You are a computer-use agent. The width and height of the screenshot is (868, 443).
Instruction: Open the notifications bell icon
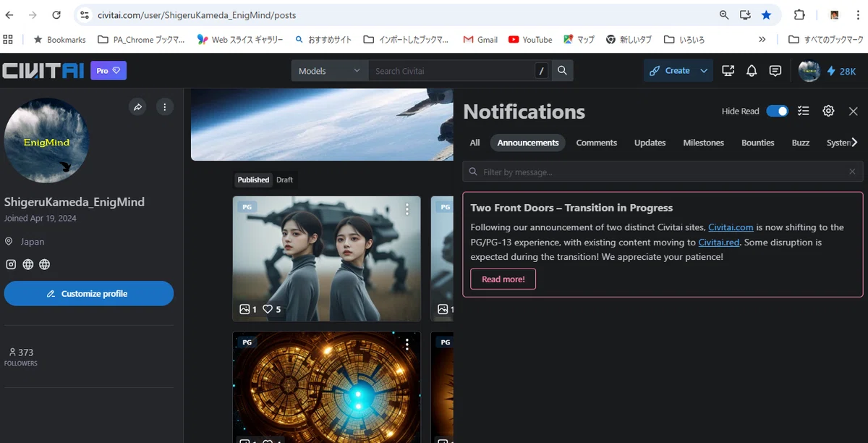752,70
